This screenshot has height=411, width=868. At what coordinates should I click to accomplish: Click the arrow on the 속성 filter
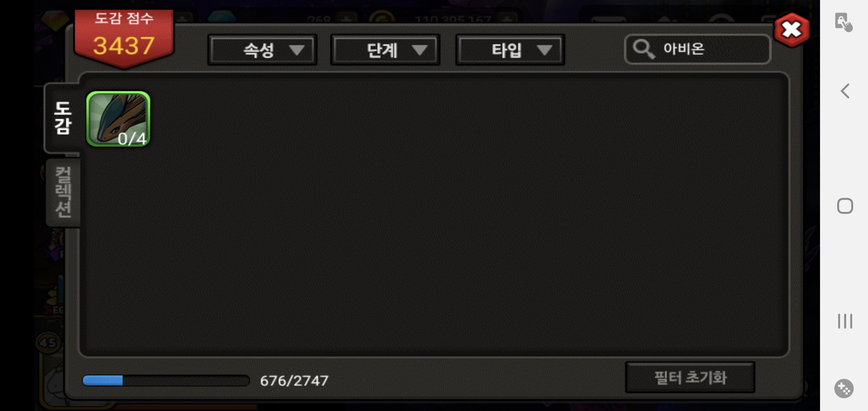297,50
